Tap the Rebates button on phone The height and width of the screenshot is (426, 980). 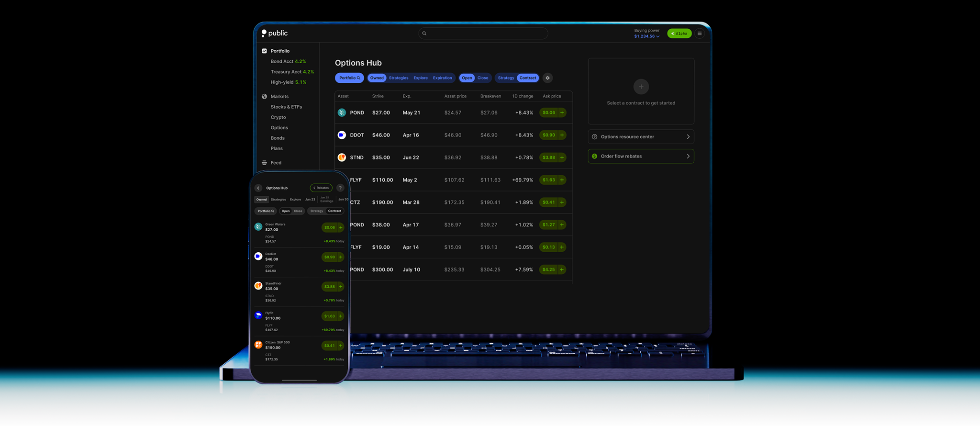tap(321, 188)
